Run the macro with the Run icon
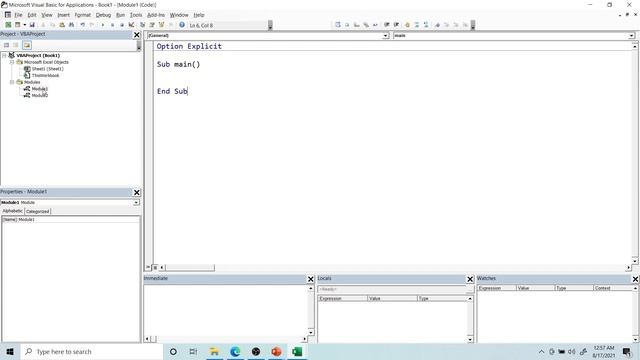The width and height of the screenshot is (640, 360). click(103, 25)
